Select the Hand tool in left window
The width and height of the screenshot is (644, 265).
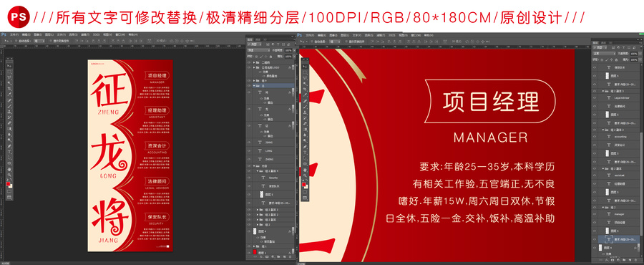(x=9, y=169)
